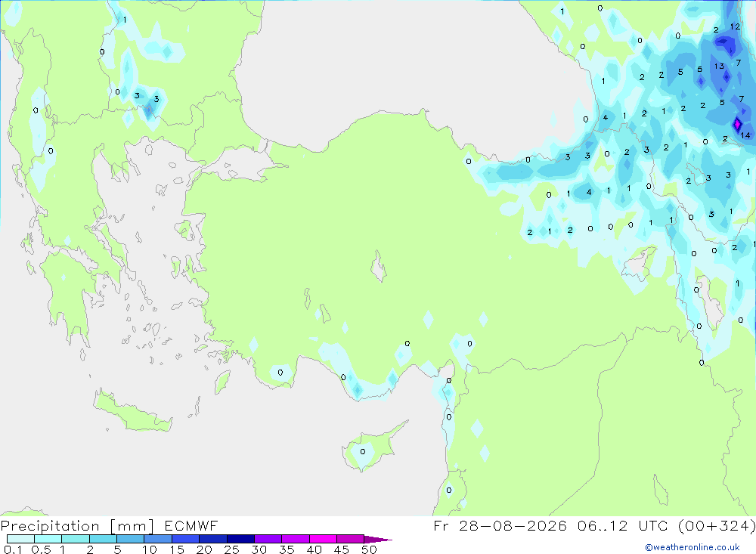Image resolution: width=756 pixels, height=554 pixels.
Task: Pick the 10–15 mm legend color box
Action: (x=158, y=539)
